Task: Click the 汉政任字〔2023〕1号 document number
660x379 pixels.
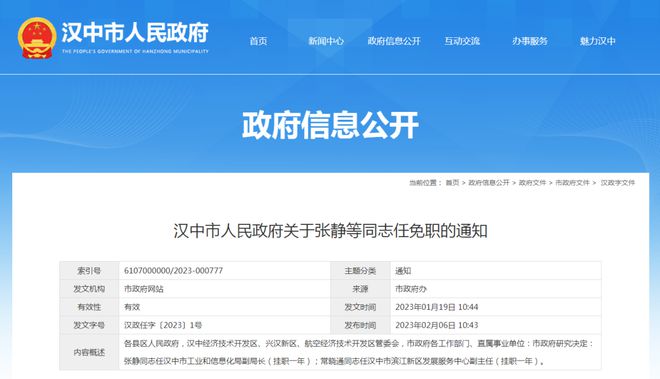Action: coord(163,325)
